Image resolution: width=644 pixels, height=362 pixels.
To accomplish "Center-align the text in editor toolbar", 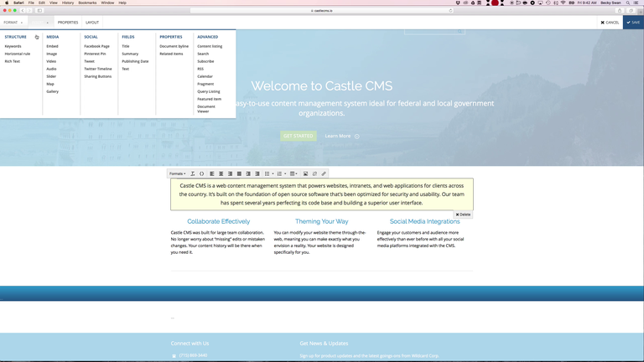I will pos(221,173).
